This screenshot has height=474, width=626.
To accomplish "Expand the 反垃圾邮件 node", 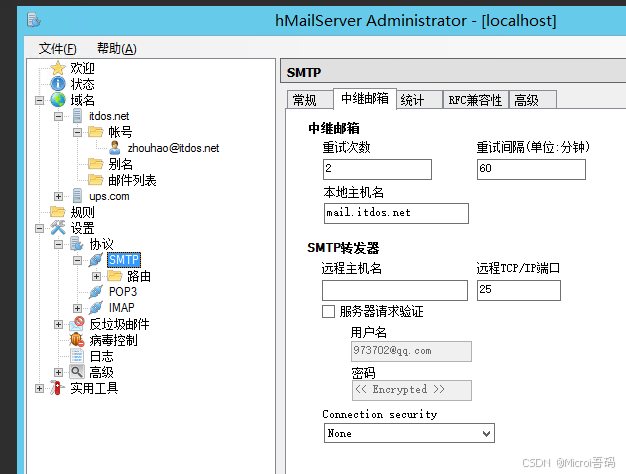I will 58,324.
